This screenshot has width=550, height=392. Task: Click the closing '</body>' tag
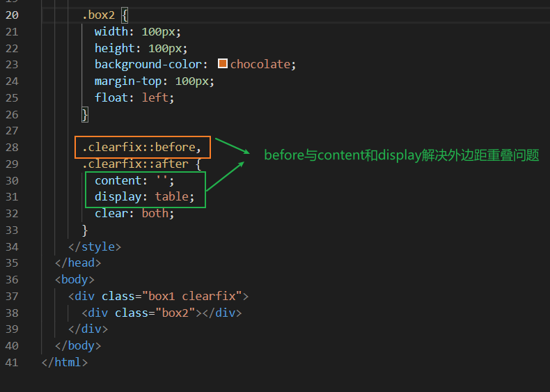78,345
